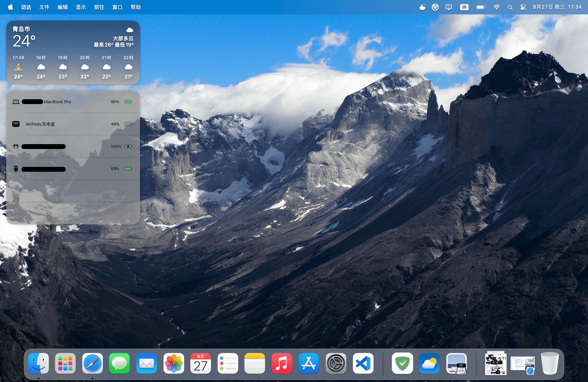Launch Visual Studio Code from Dock
This screenshot has width=588, height=382.
click(x=363, y=363)
